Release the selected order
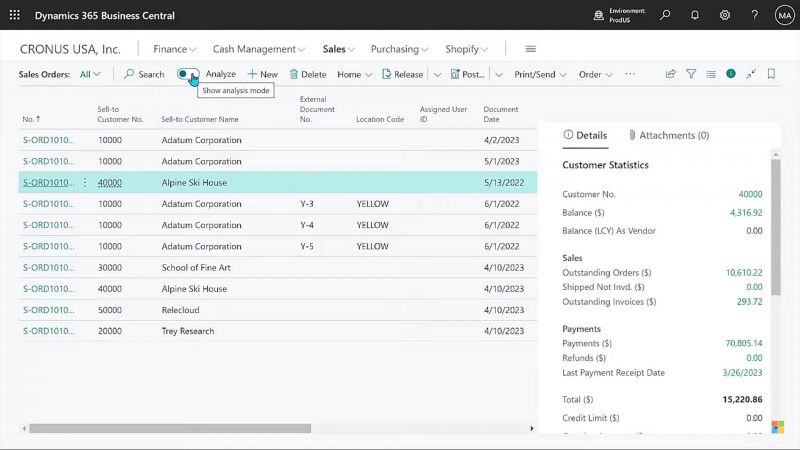Viewport: 800px width, 450px height. [x=403, y=74]
